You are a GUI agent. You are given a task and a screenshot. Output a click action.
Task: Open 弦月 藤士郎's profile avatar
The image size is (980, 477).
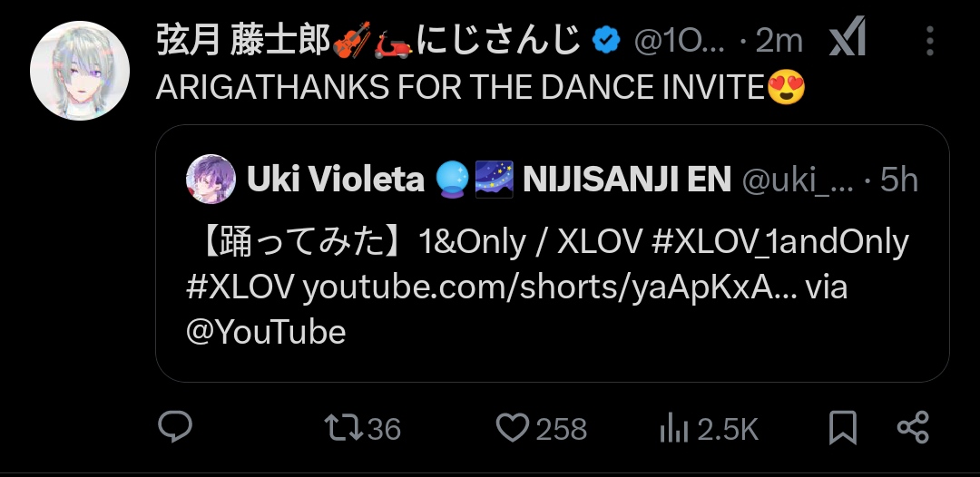pyautogui.click(x=80, y=71)
